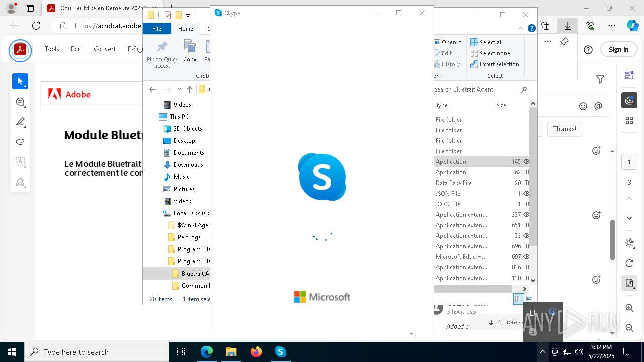Click the page number 1 box in Acrobat
Screen dimensions: 644x362
[x=629, y=162]
